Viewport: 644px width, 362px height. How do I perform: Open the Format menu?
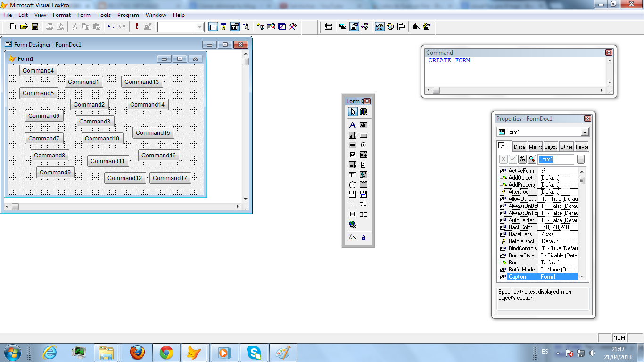pyautogui.click(x=61, y=15)
